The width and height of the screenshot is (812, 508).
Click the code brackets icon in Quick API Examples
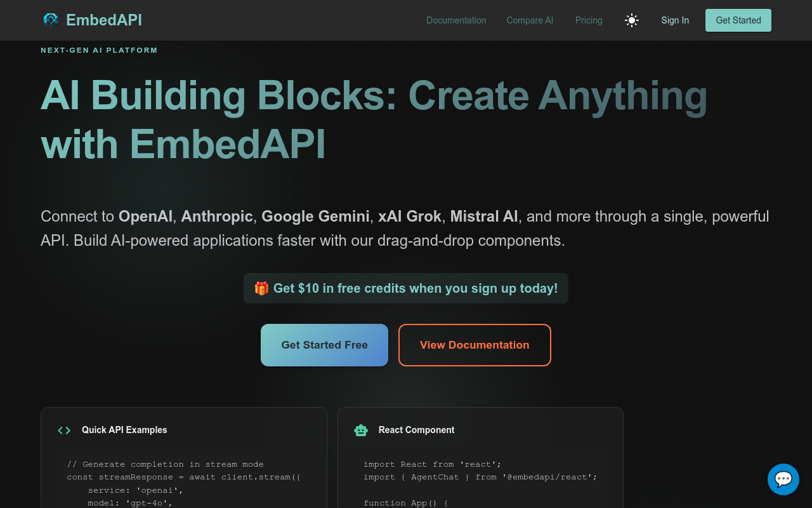[64, 430]
